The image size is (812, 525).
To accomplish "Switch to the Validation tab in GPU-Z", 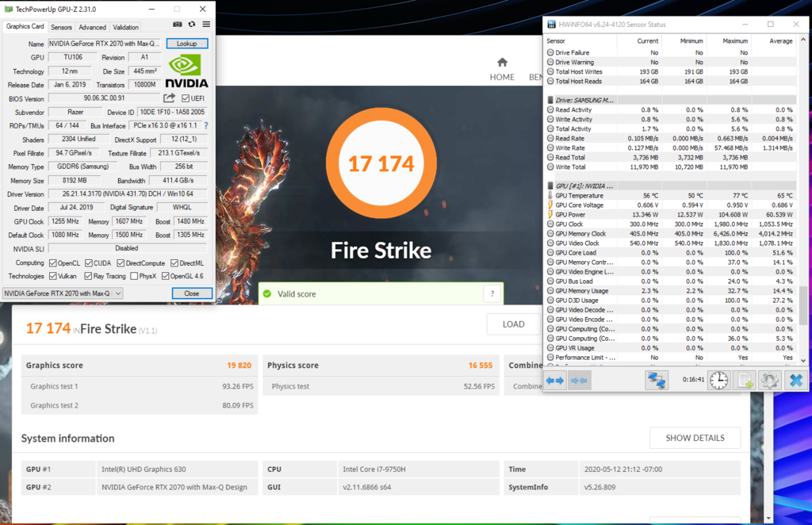I will [126, 28].
